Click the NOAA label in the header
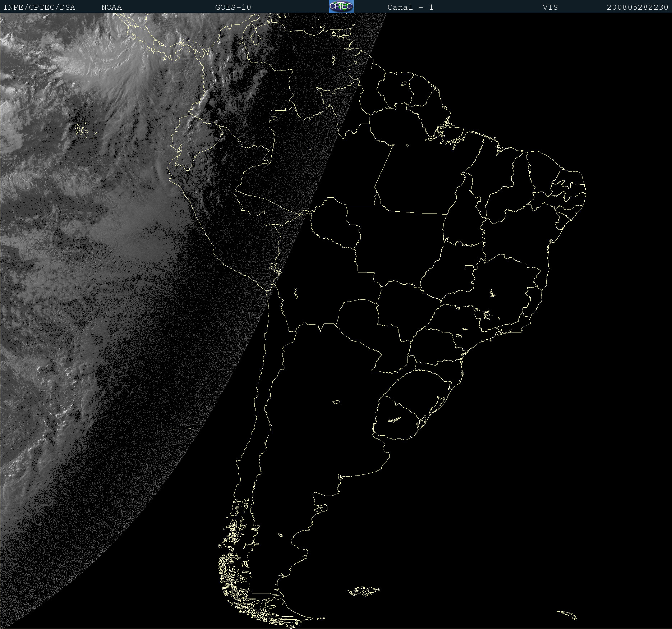The height and width of the screenshot is (629, 672). click(112, 7)
